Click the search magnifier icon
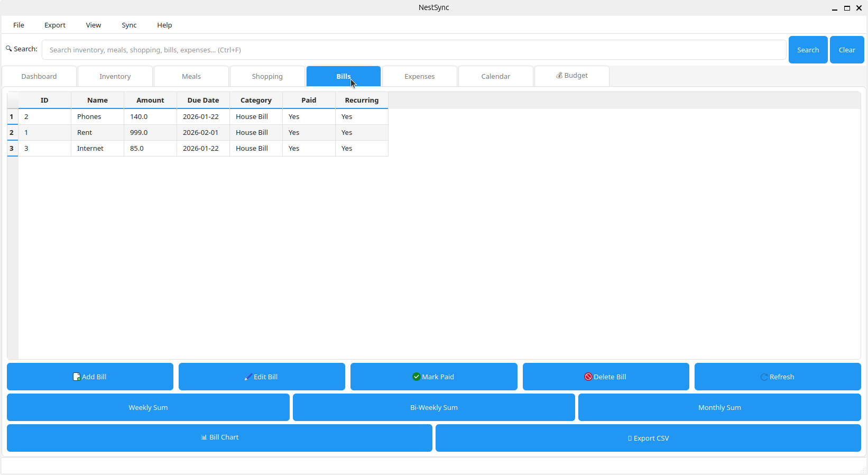This screenshot has width=868, height=475. click(x=8, y=49)
